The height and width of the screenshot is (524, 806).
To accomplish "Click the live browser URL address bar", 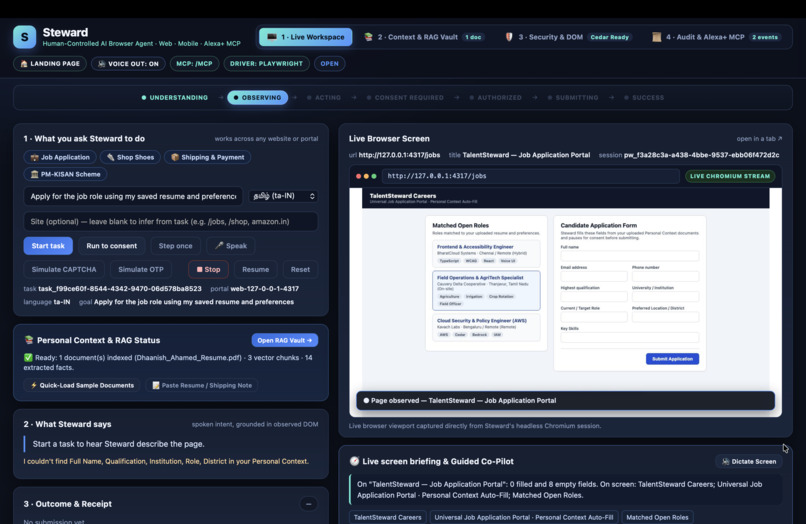I will pos(530,176).
